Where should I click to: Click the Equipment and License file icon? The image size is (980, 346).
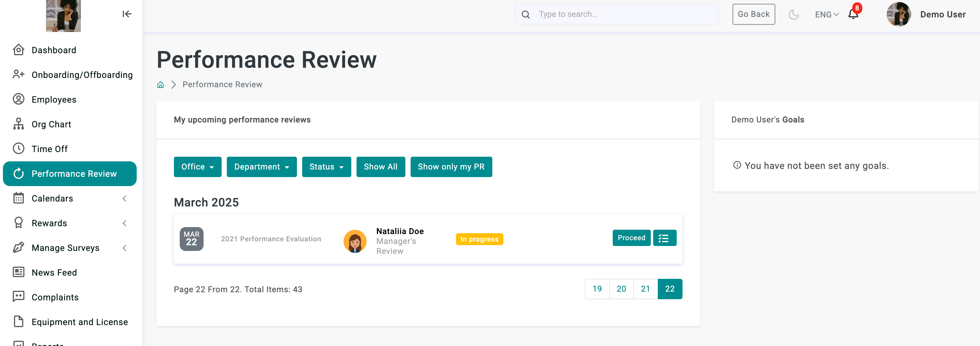tap(18, 322)
